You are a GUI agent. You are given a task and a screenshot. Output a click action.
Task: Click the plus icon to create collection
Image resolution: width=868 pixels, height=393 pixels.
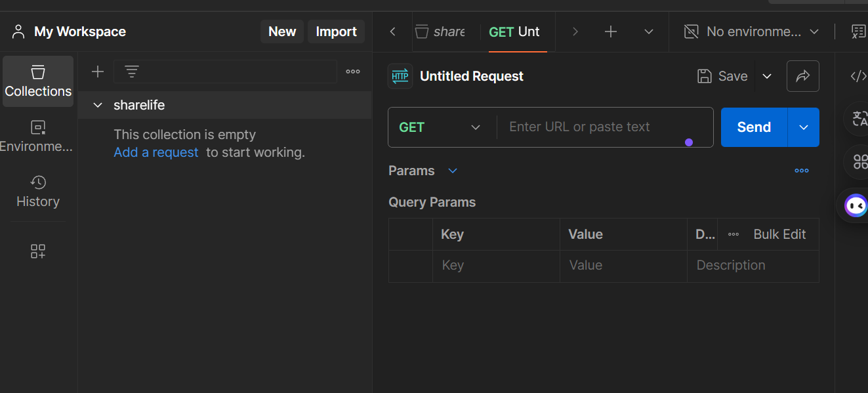[98, 72]
